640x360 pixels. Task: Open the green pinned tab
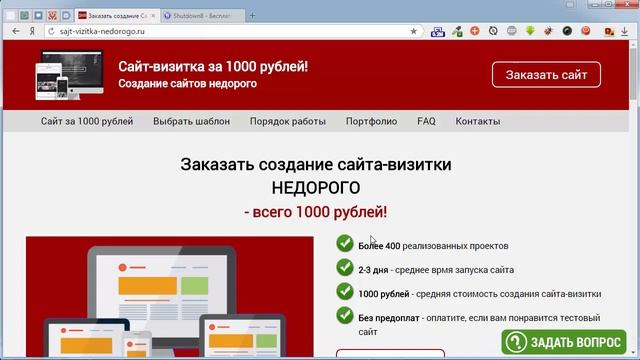point(24,16)
